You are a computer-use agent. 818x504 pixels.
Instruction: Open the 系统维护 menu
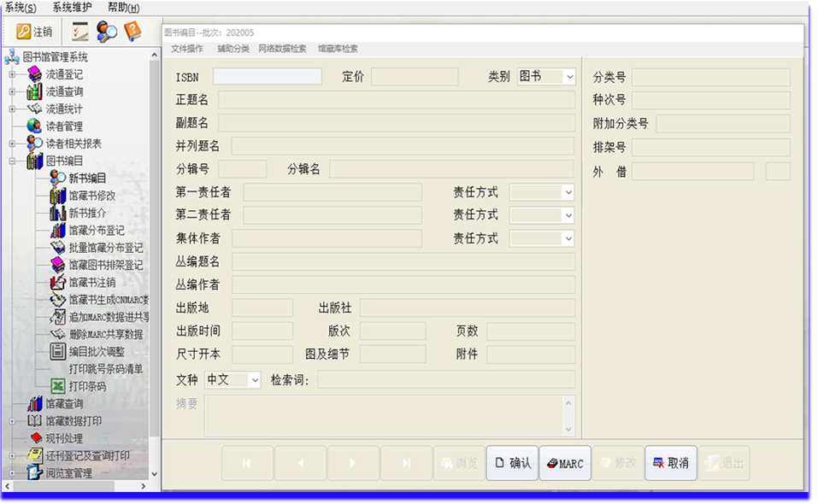(73, 8)
